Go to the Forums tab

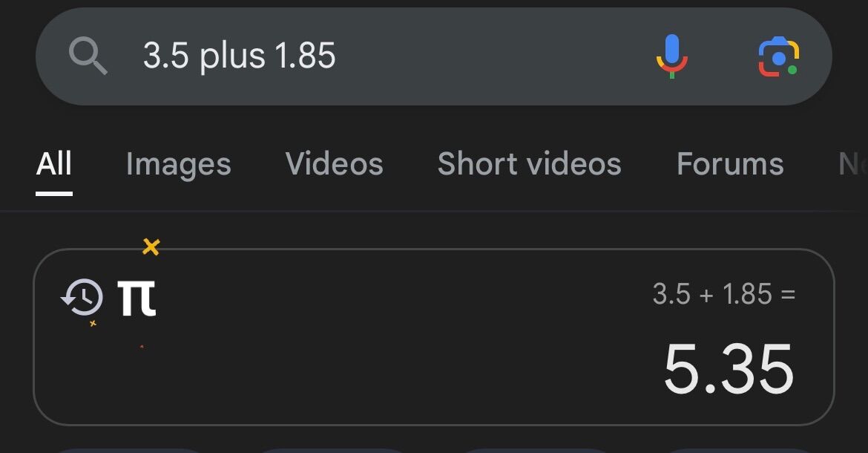click(730, 164)
